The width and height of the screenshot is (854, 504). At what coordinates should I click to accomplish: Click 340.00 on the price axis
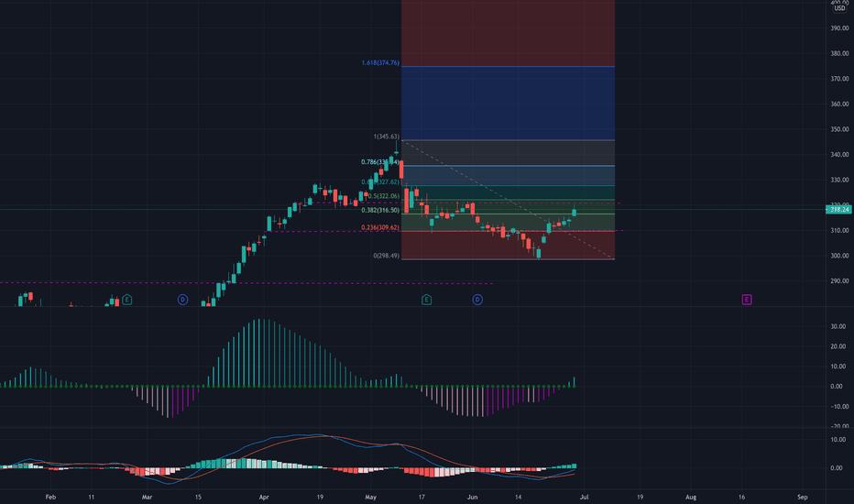point(839,155)
